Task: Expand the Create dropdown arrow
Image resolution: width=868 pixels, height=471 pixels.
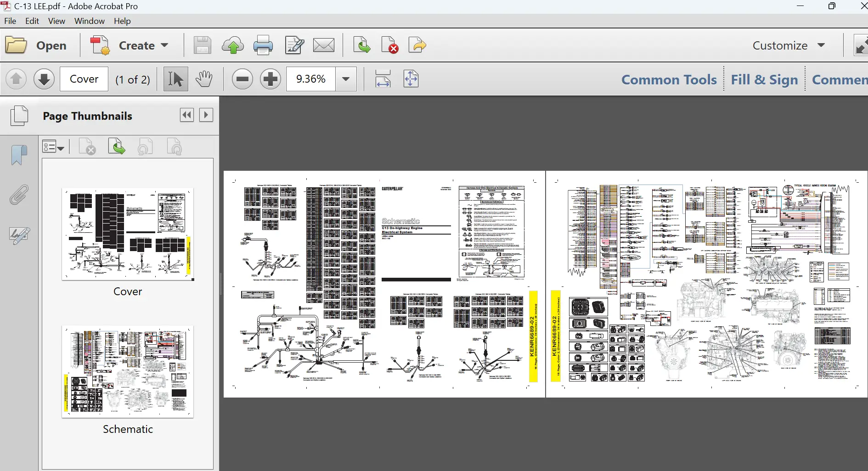Action: [165, 45]
